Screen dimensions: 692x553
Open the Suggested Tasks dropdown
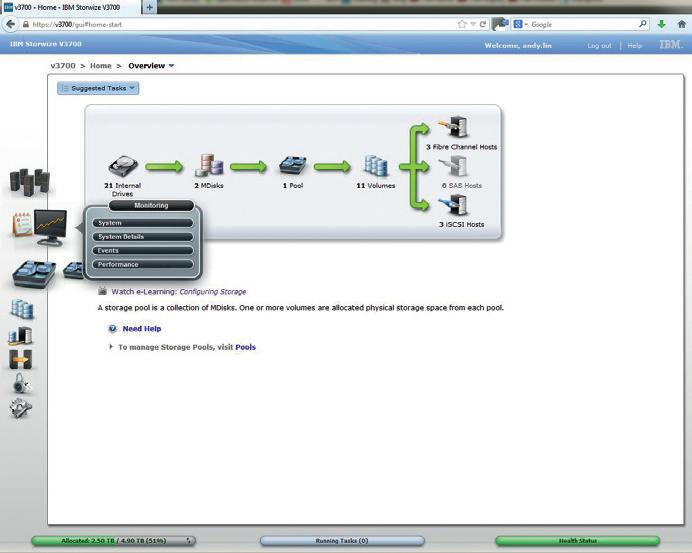[98, 88]
